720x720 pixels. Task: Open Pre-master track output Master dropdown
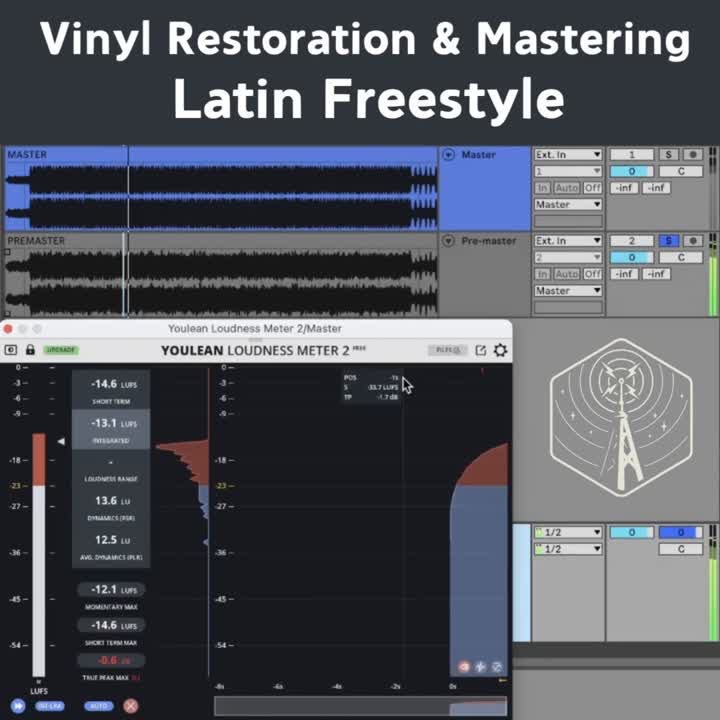(x=568, y=291)
